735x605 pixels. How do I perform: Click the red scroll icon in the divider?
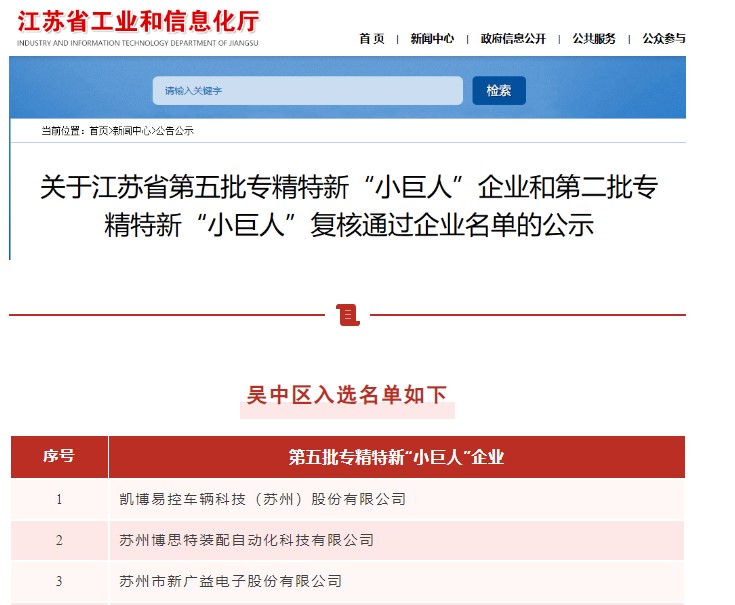[x=347, y=314]
